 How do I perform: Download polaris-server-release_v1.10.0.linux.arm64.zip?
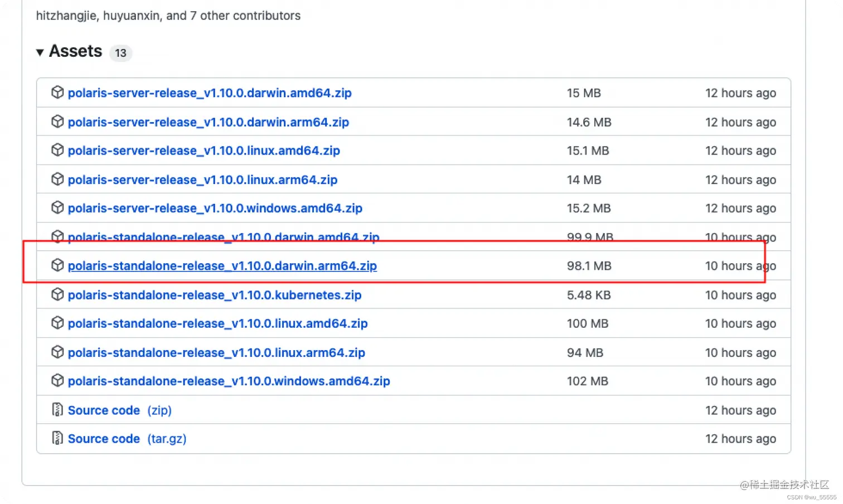[203, 180]
